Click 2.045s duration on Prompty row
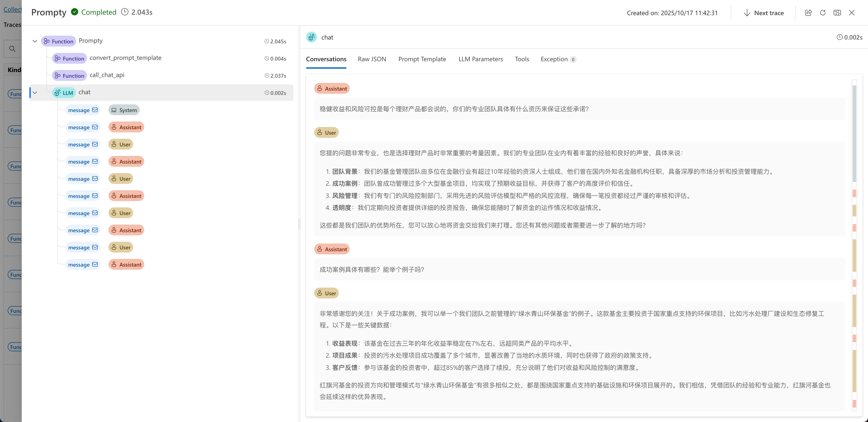This screenshot has width=868, height=422. 275,41
